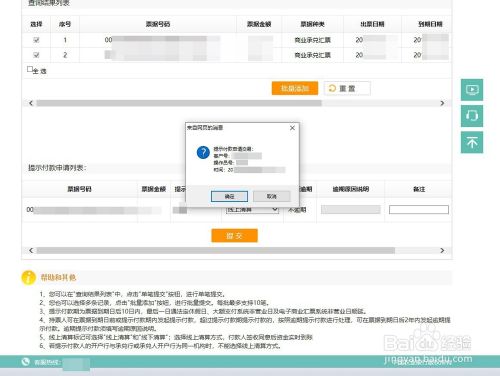Close the web message dialog with X
This screenshot has width=500, height=376.
292,128
